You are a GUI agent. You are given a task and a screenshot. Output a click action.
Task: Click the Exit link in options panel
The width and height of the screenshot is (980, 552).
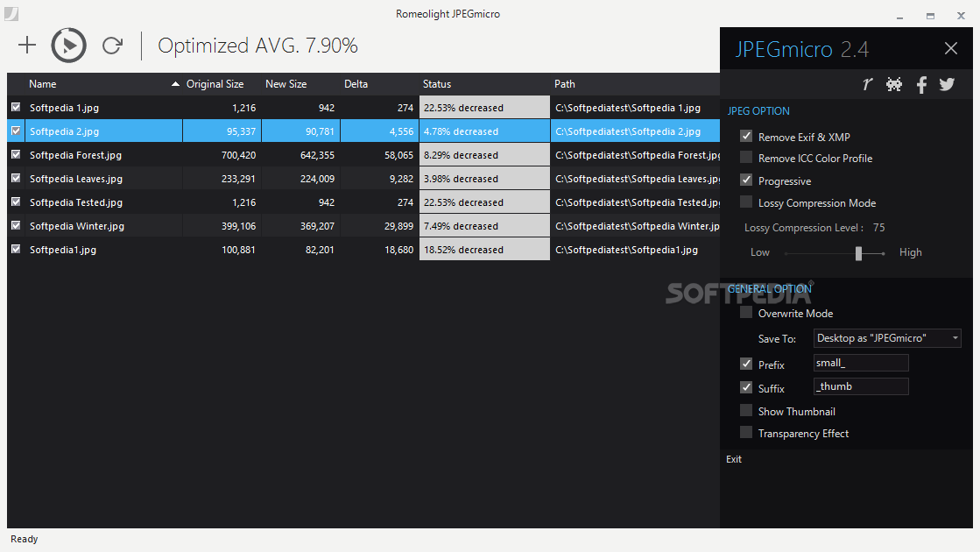pyautogui.click(x=734, y=459)
